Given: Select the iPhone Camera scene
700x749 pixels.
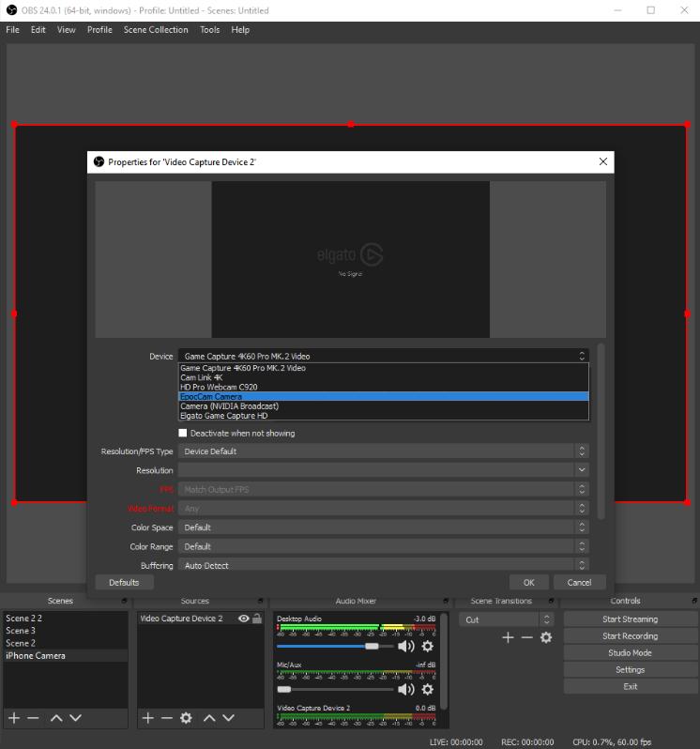Looking at the screenshot, I should (x=66, y=655).
